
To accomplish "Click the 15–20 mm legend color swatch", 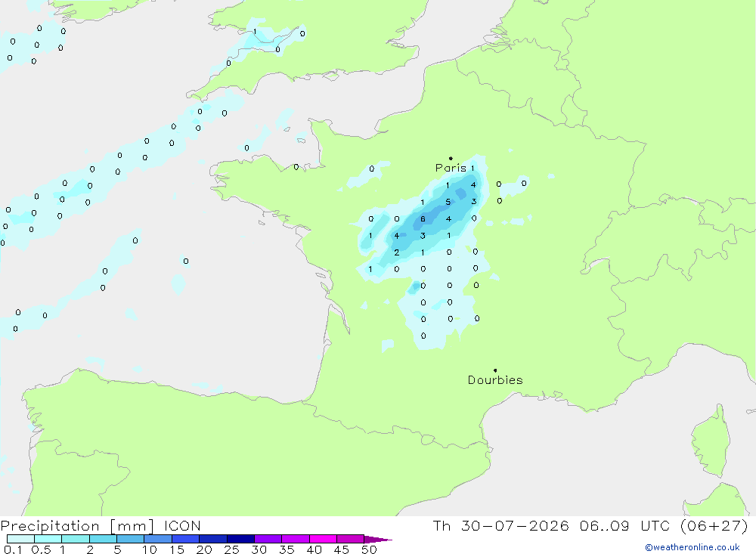I will coord(185,539).
